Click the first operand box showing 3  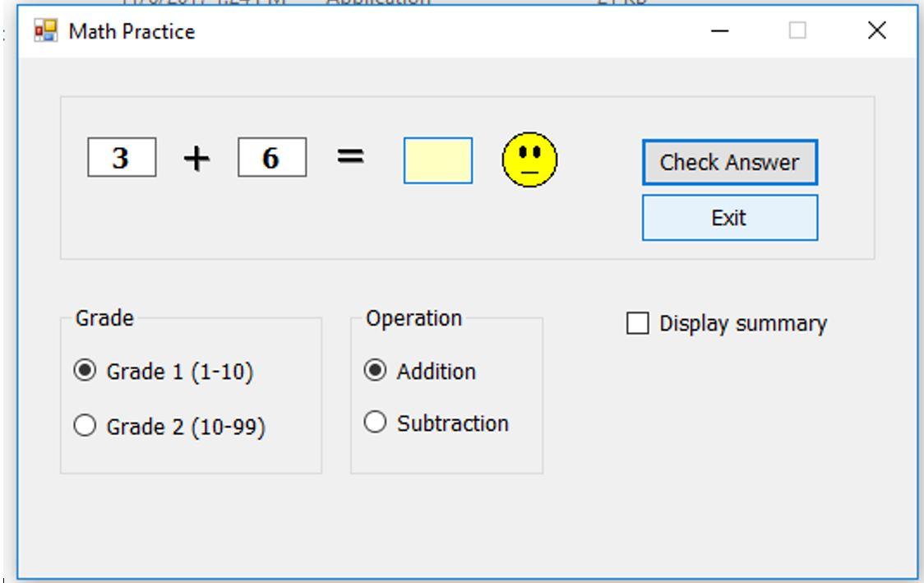click(122, 157)
